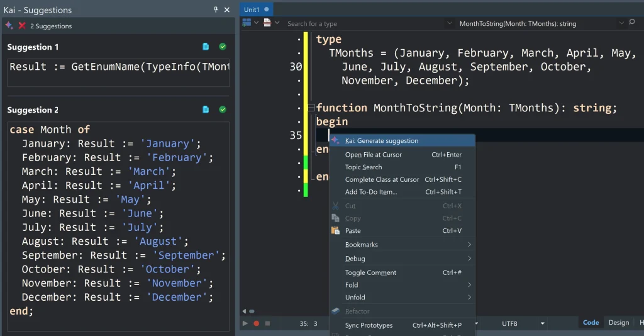
Task: Choose Add To-Do Item...
Action: pyautogui.click(x=402, y=192)
